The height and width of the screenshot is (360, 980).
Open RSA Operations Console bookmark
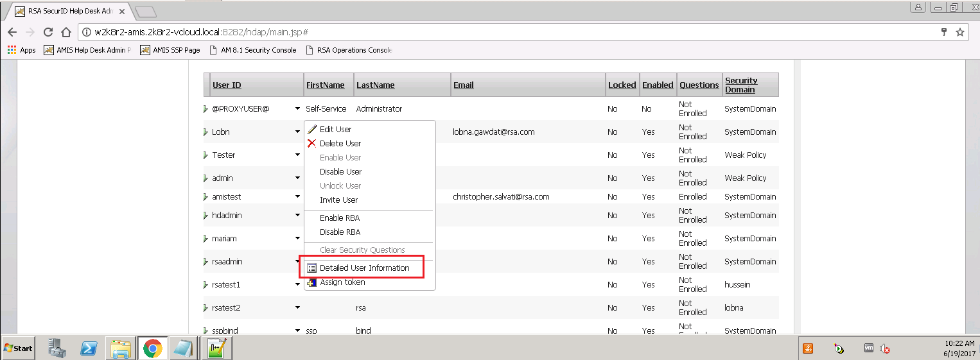tap(349, 50)
